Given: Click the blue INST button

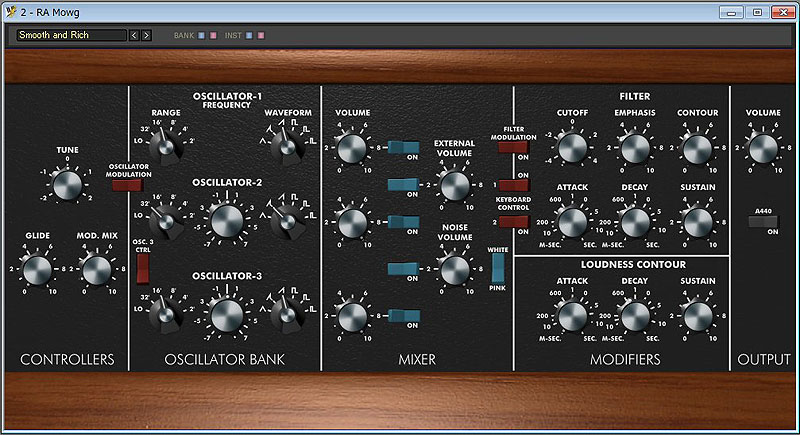Looking at the screenshot, I should (x=249, y=36).
